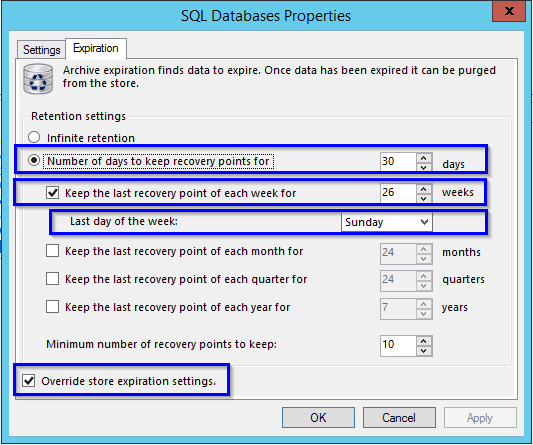
Task: Increase the days spinner value
Action: [x=424, y=158]
